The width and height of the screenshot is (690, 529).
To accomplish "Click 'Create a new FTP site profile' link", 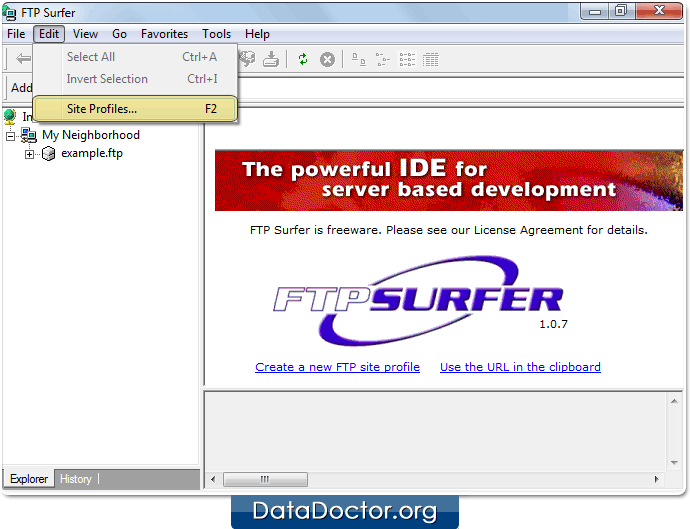I will pos(338,367).
